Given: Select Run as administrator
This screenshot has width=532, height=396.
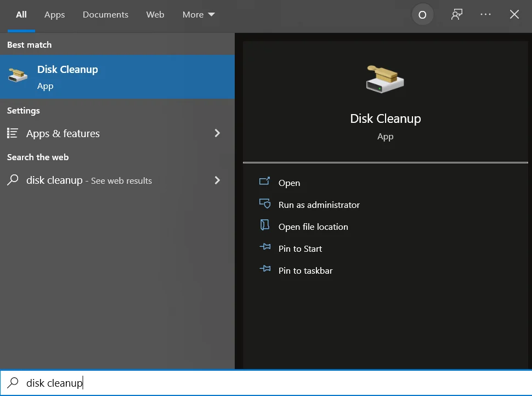Looking at the screenshot, I should pyautogui.click(x=319, y=205).
